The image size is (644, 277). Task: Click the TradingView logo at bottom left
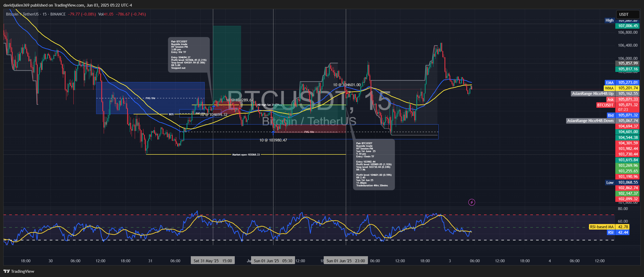pyautogui.click(x=19, y=271)
